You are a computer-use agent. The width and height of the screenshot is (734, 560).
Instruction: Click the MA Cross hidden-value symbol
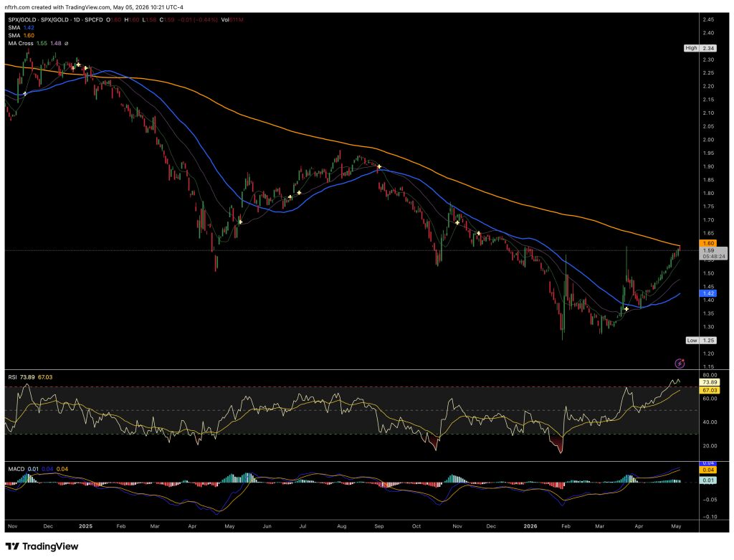66,43
